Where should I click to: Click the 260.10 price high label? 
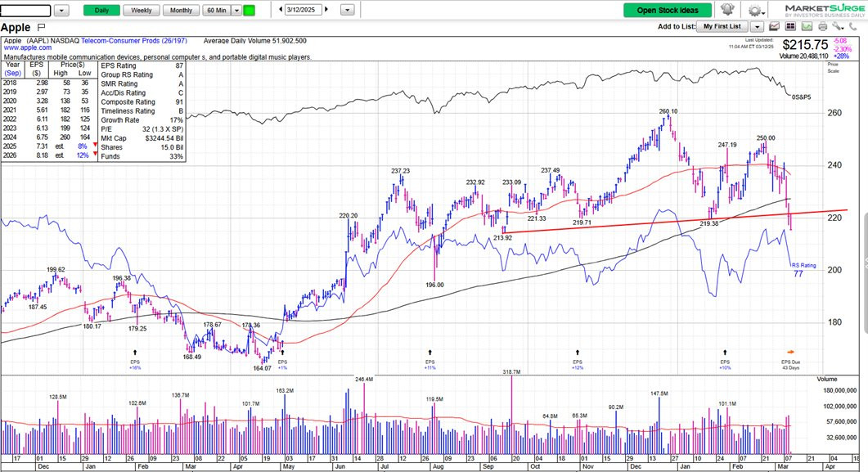[668, 112]
